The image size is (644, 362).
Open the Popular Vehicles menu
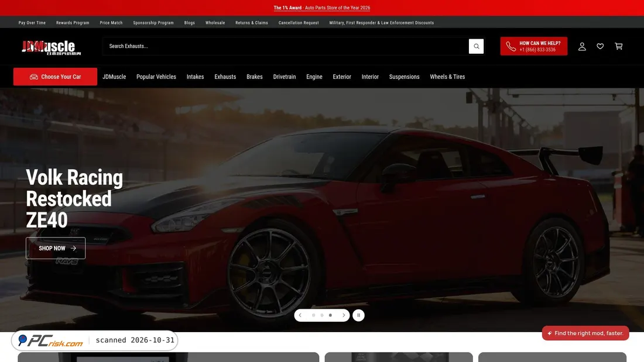156,77
